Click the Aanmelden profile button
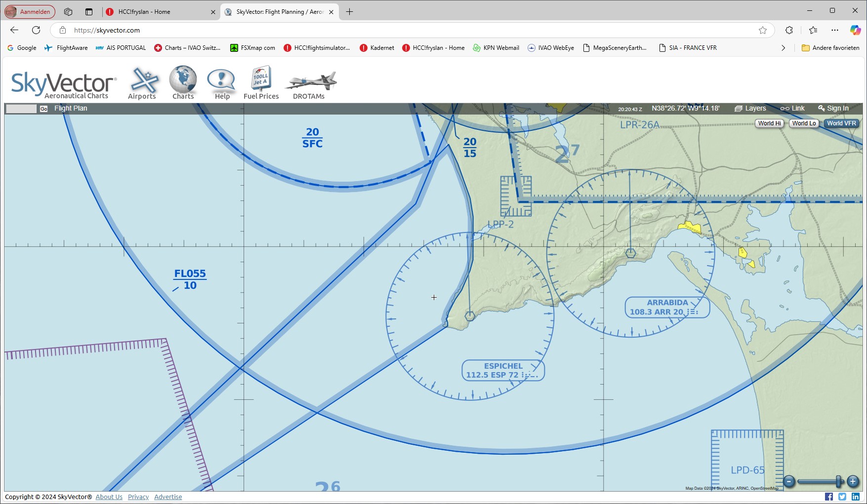Viewport: 867px width, 504px height. (30, 12)
